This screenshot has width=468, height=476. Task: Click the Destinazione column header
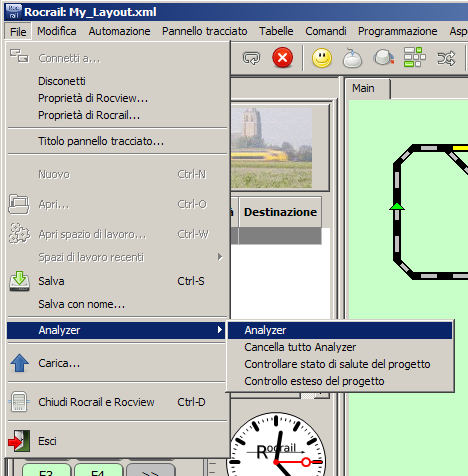[x=280, y=212]
